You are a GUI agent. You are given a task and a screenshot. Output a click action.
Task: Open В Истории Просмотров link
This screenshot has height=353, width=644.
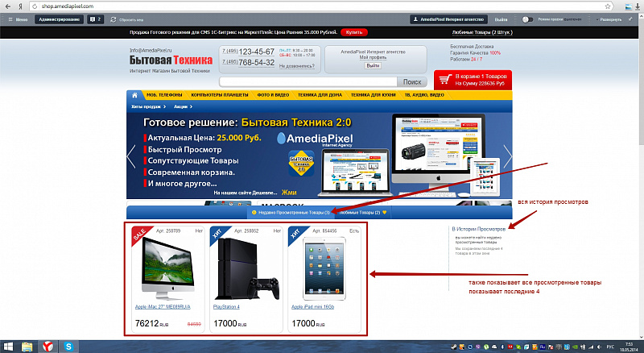[x=478, y=229]
